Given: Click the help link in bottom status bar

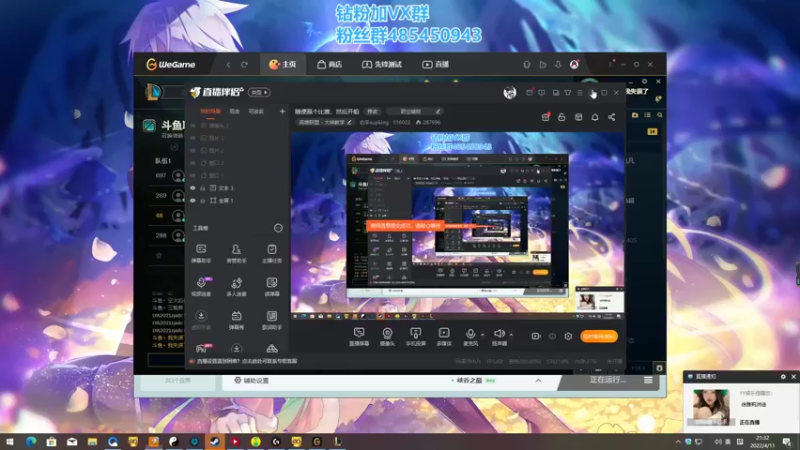Looking at the screenshot, I should click(x=247, y=361).
